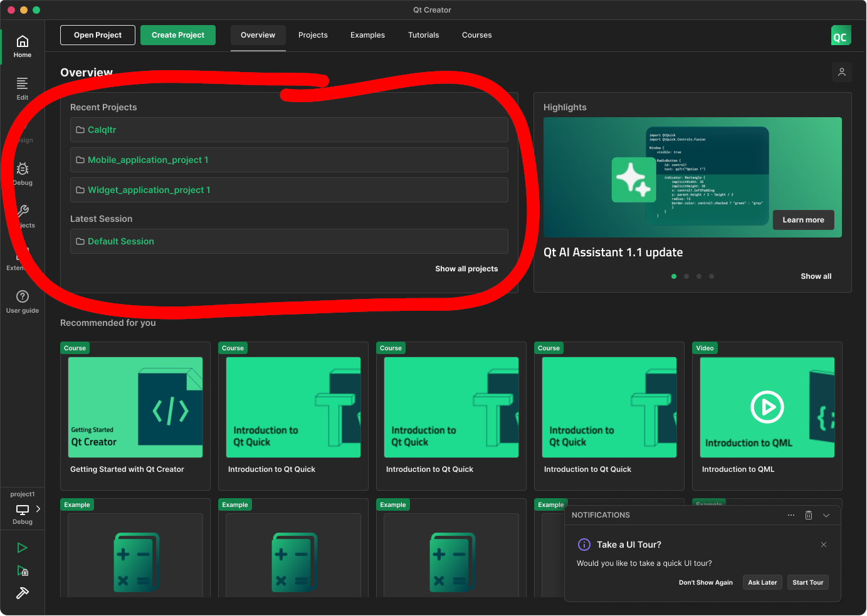The height and width of the screenshot is (616, 867).
Task: Click the Build hammer icon
Action: point(23,593)
